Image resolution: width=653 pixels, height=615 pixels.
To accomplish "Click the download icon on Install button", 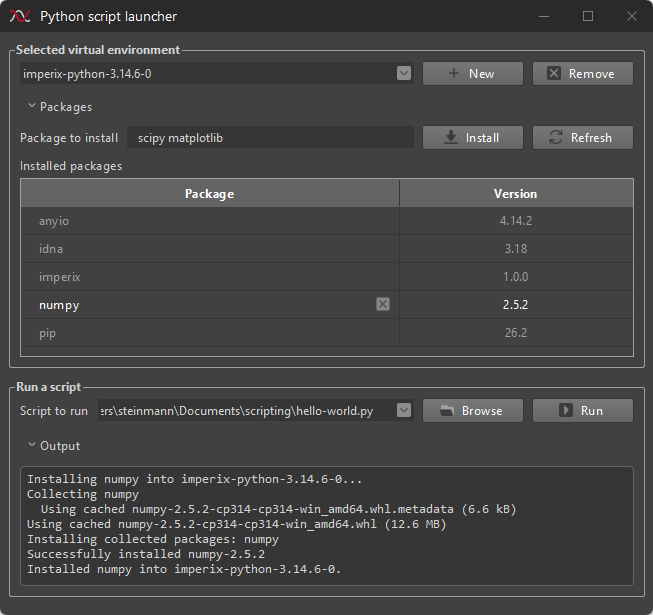I will (451, 137).
